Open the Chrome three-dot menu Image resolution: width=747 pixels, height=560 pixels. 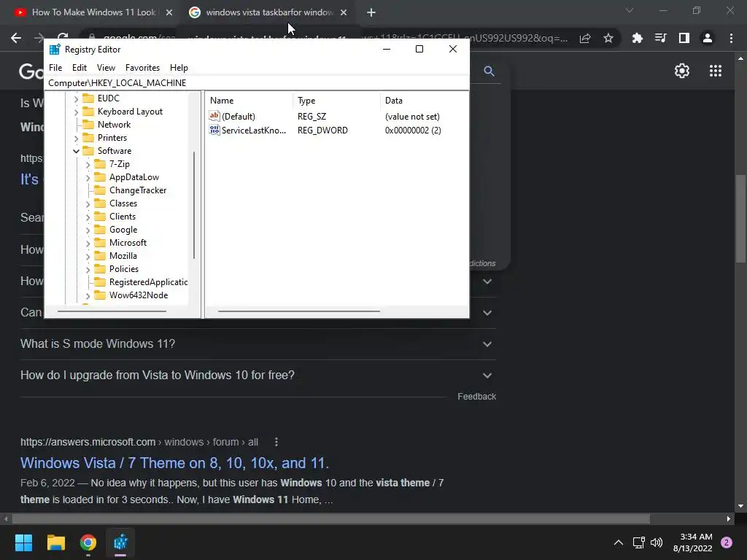[731, 38]
